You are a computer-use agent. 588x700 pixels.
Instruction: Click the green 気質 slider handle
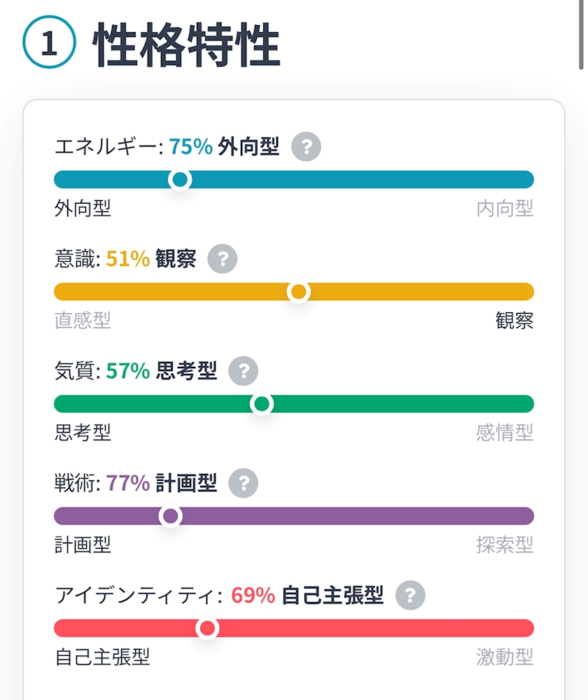click(x=262, y=404)
